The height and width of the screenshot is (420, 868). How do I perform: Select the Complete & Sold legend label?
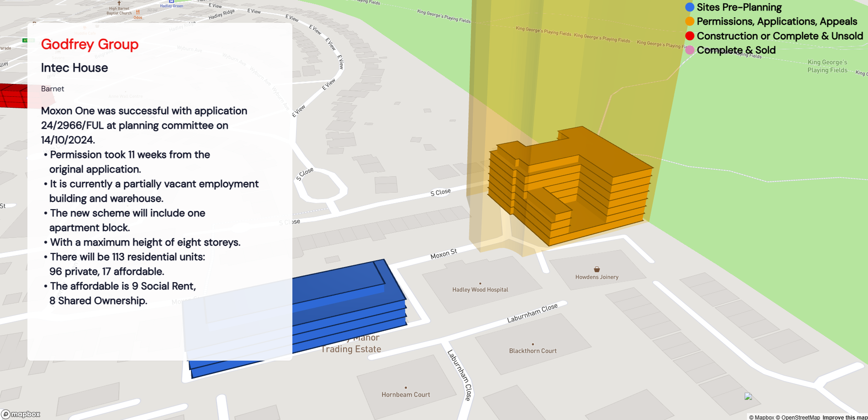(x=736, y=50)
